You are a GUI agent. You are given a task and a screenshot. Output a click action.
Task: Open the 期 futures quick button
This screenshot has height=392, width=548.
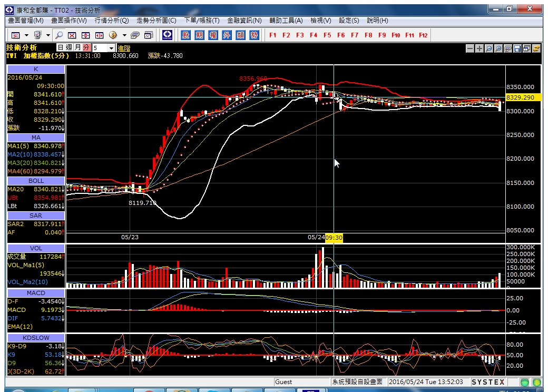pos(199,35)
